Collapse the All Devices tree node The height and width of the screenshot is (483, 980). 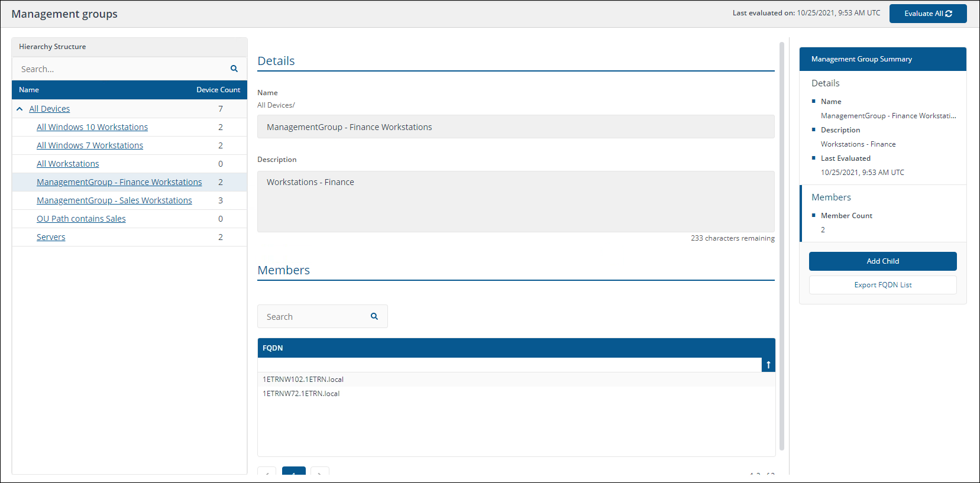tap(20, 109)
